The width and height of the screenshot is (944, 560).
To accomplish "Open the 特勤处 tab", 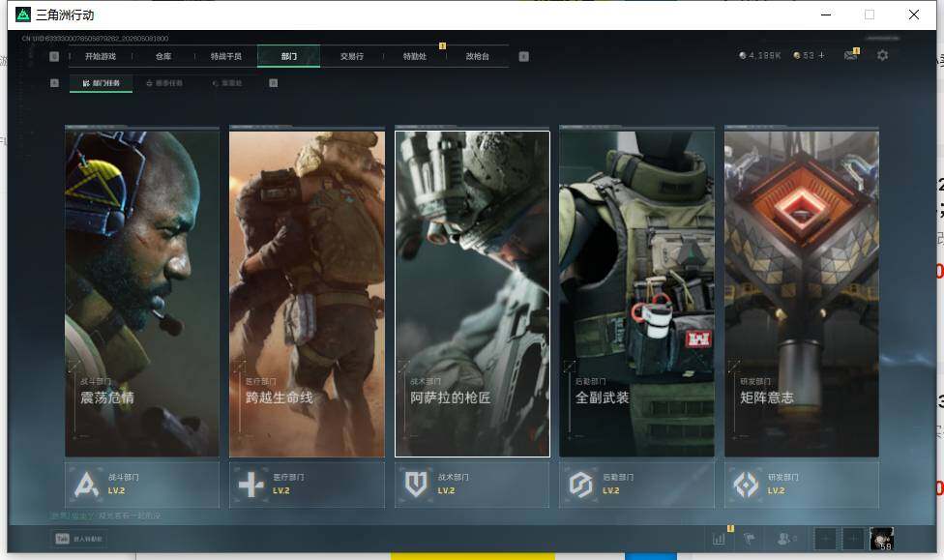I will click(x=414, y=57).
